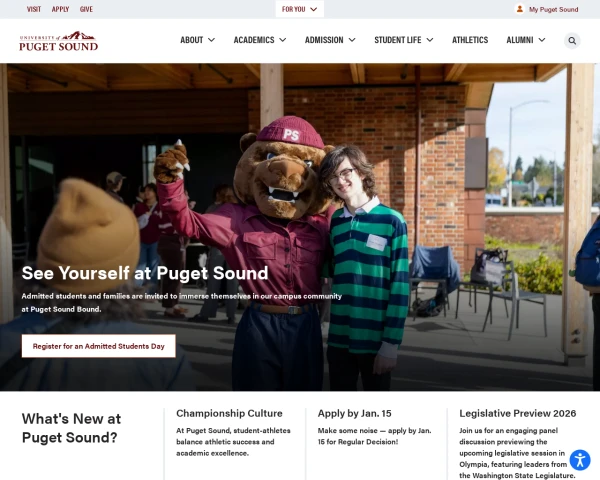
Task: Select the Apply link in top bar
Action: (60, 9)
